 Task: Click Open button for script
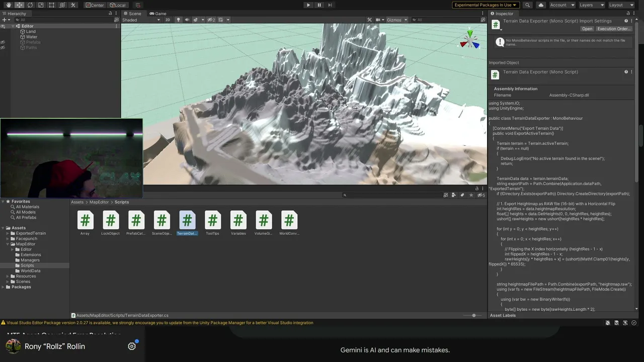tap(587, 29)
